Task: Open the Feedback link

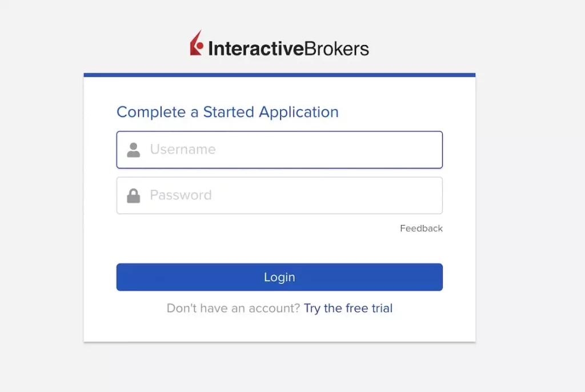Action: (421, 229)
